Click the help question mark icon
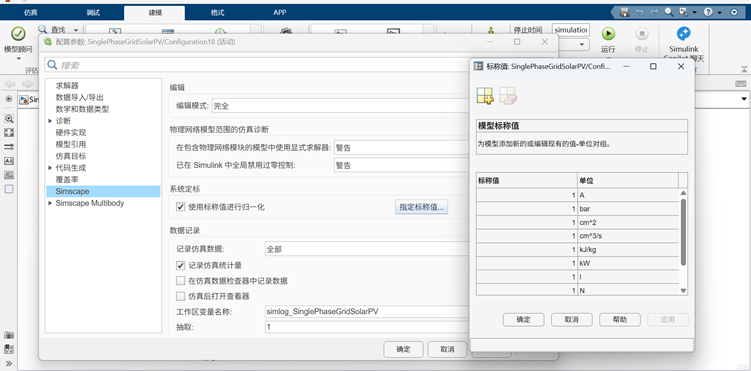The image size is (751, 371). pos(708,12)
